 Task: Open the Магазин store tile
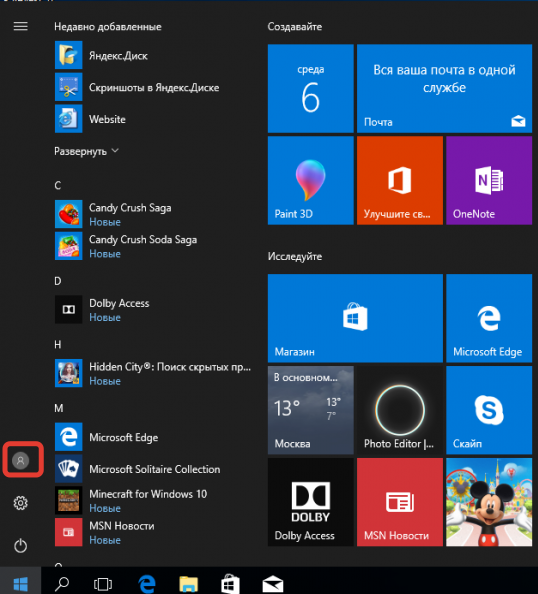[x=355, y=318]
